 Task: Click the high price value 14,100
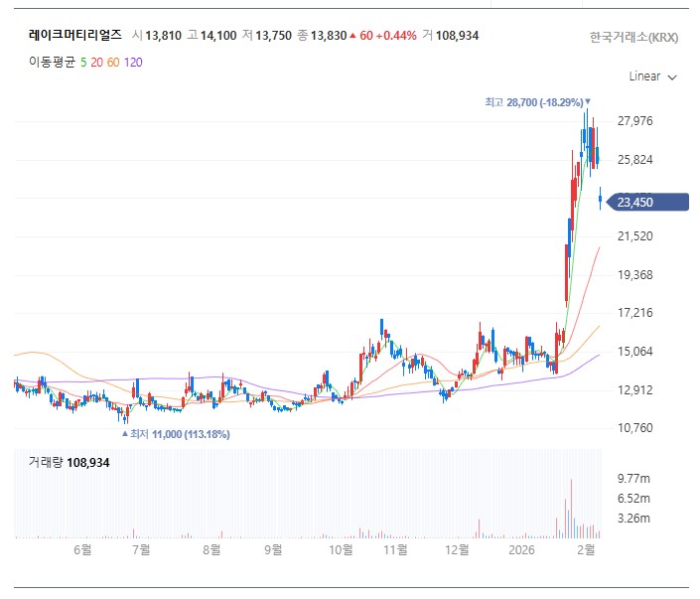[218, 36]
